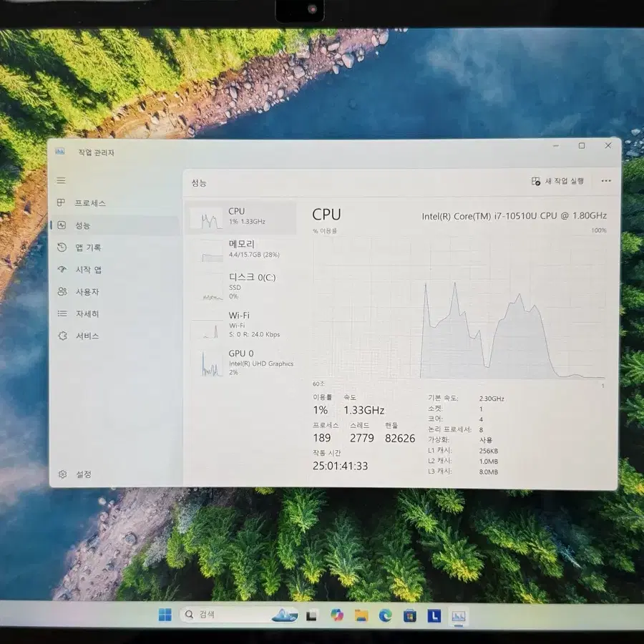
Task: Click the base speed value 2.30GHz
Action: click(x=492, y=399)
